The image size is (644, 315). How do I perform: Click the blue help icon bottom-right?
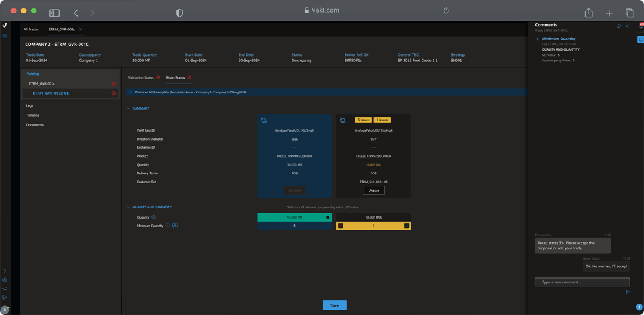[639, 307]
